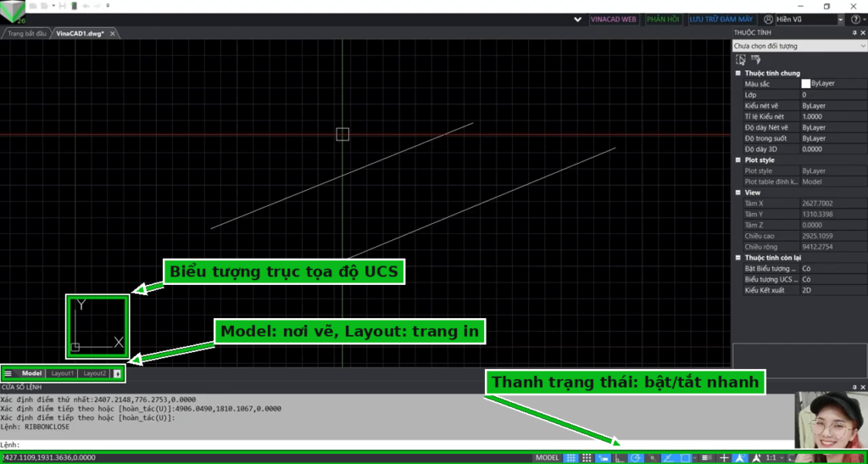
Task: Click the help question mark icon
Action: pyautogui.click(x=855, y=20)
